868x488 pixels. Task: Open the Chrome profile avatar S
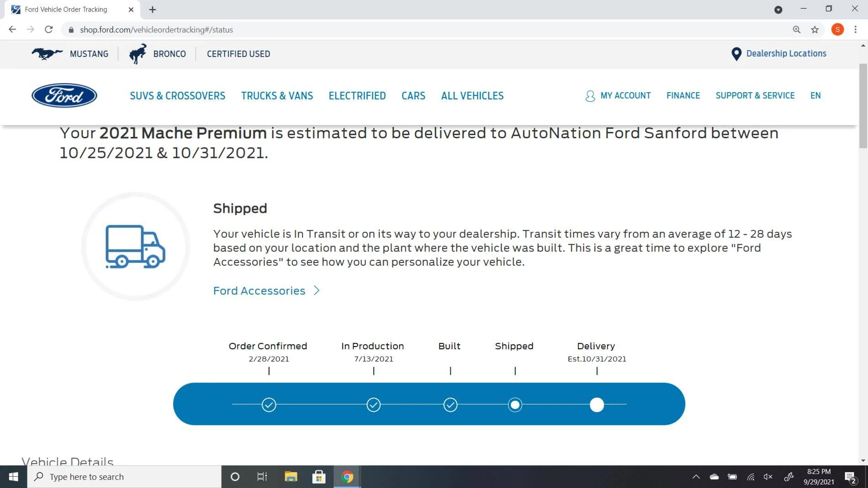pos(837,30)
